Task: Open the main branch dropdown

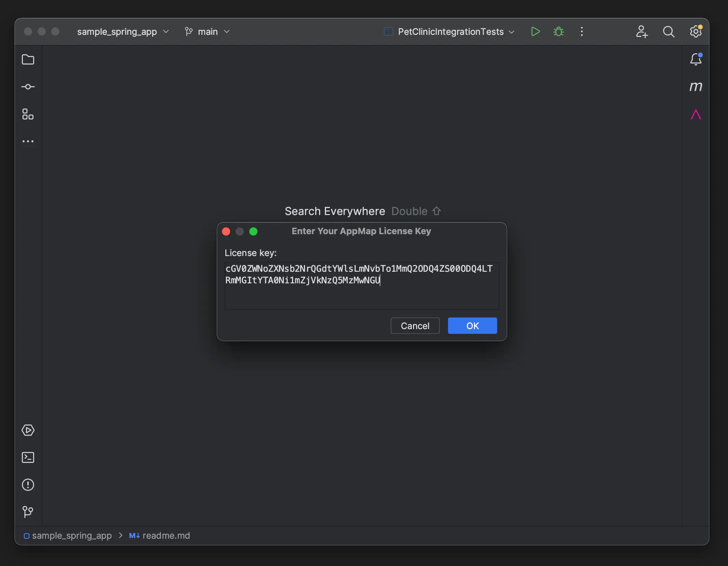Action: click(207, 32)
